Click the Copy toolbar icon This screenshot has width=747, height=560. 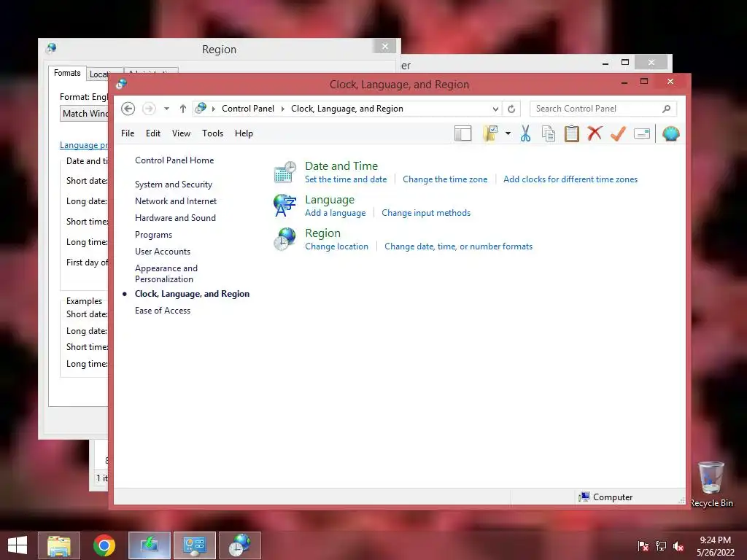pos(549,134)
